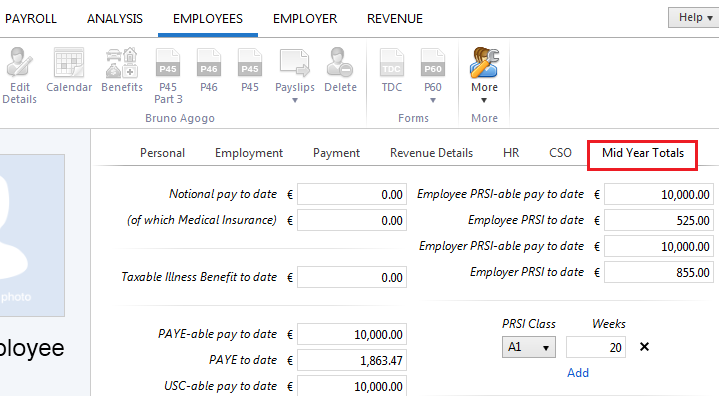Screen dimensions: 719x396
Task: Open the P60 form icon
Action: (x=433, y=63)
